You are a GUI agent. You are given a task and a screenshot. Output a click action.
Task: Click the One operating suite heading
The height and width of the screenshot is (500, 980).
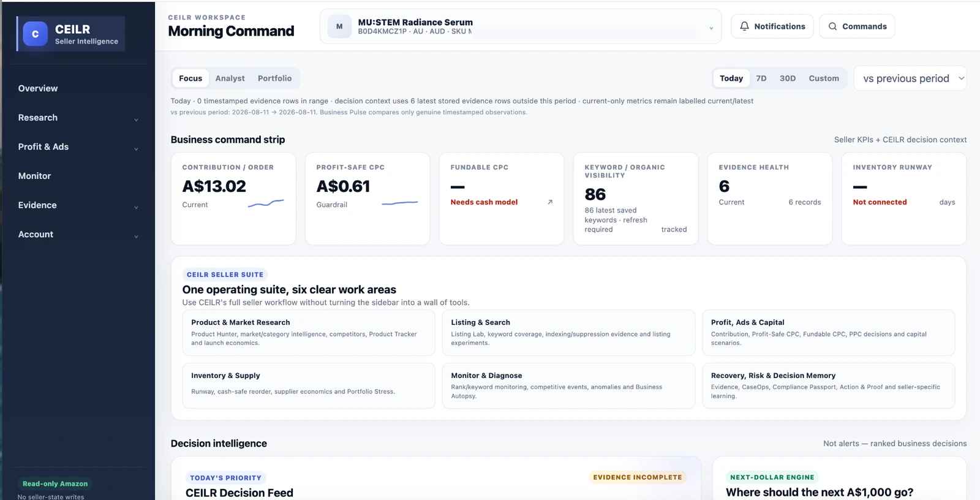pyautogui.click(x=289, y=290)
